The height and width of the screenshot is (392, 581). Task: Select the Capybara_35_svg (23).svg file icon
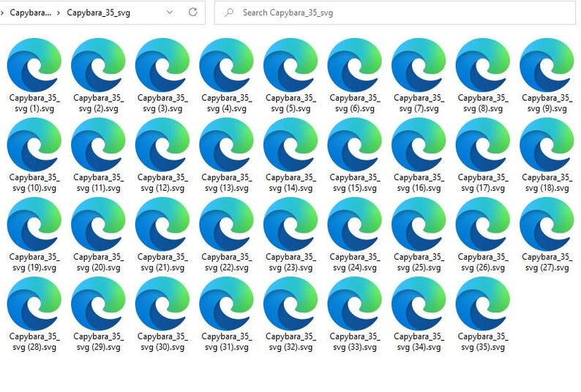coord(290,225)
